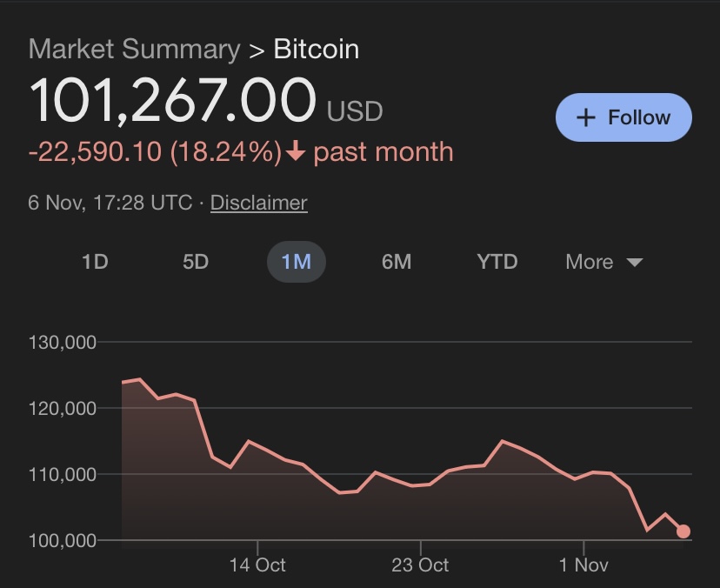Click the 6 Nov, 17:28 UTC timestamp
Screen dimensions: 720x588
click(x=110, y=203)
